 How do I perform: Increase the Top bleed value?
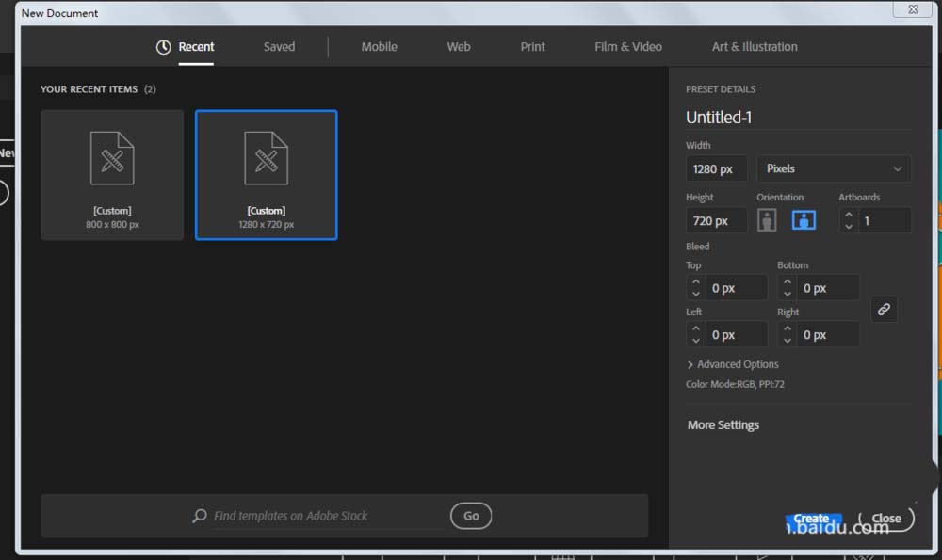696,282
